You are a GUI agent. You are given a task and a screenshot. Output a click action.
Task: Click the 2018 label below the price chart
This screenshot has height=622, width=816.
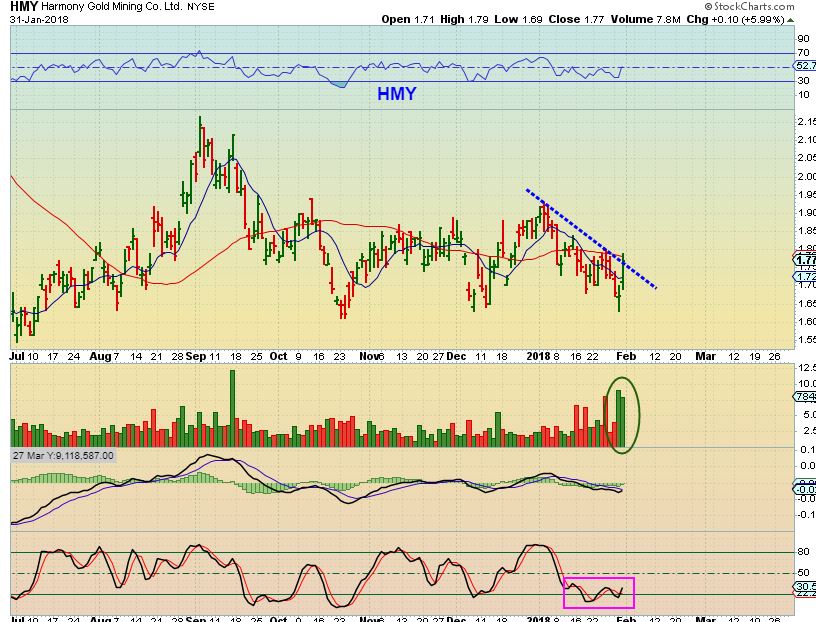538,357
